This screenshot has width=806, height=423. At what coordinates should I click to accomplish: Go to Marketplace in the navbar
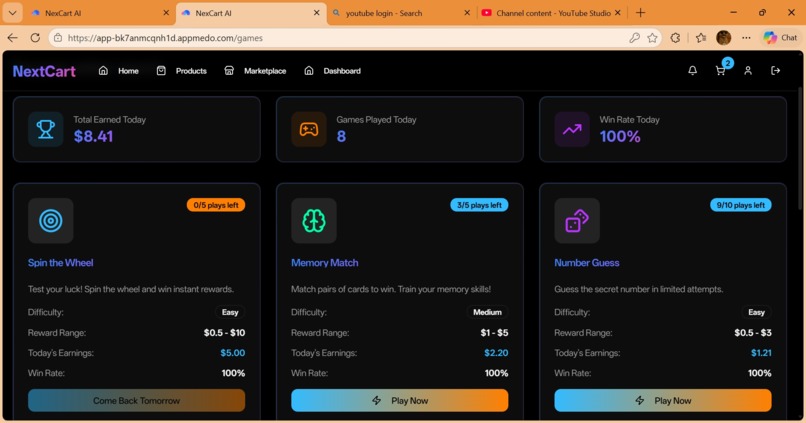coord(265,71)
